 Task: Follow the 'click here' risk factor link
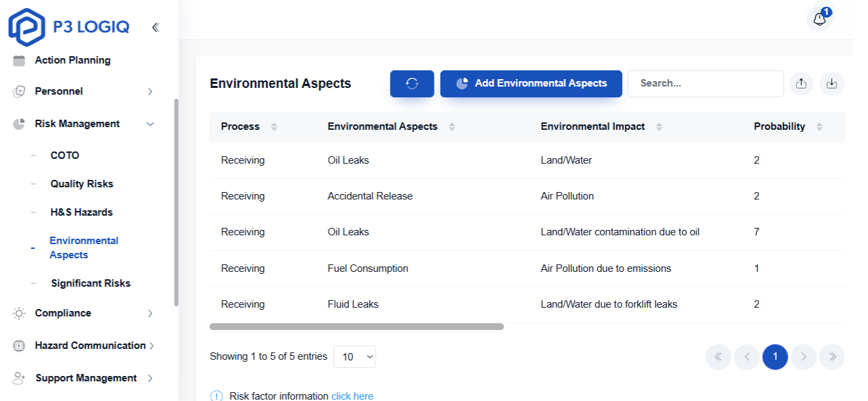(352, 396)
